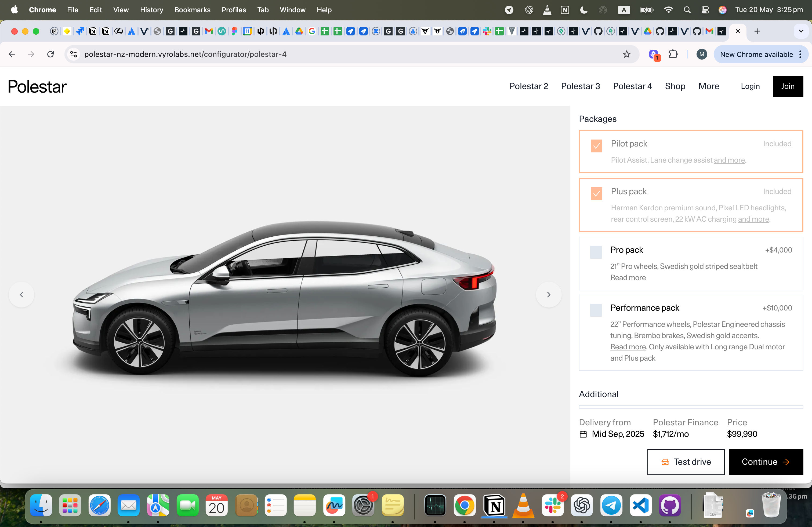Open Performance pack Read more link
The image size is (812, 527).
click(x=628, y=347)
